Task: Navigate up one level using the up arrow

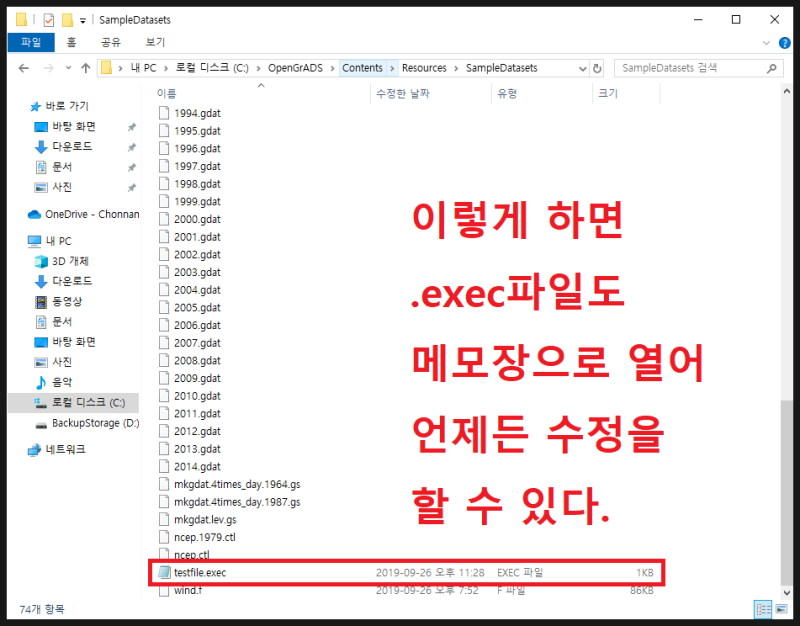Action: 87,67
